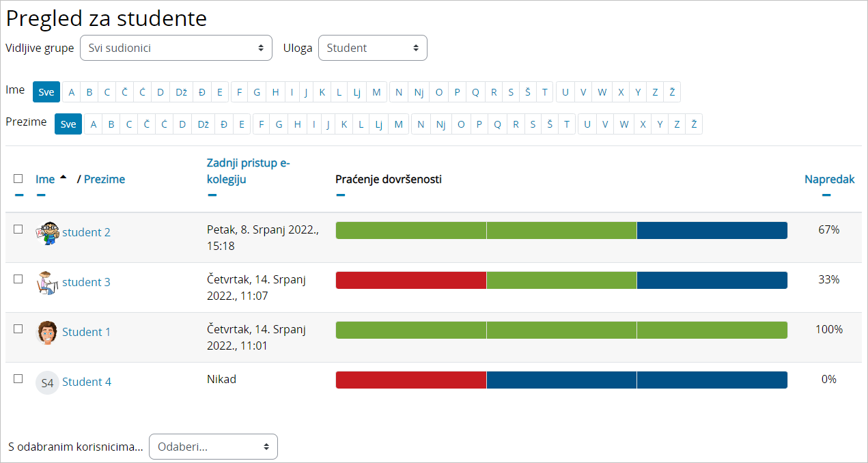868x463 pixels.
Task: Sort by Prezime column link
Action: click(104, 180)
